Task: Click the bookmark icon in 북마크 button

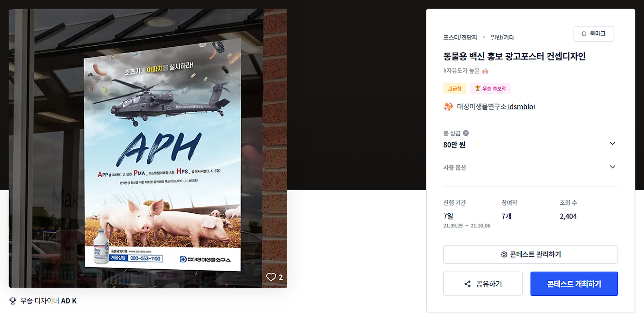Action: pyautogui.click(x=584, y=34)
